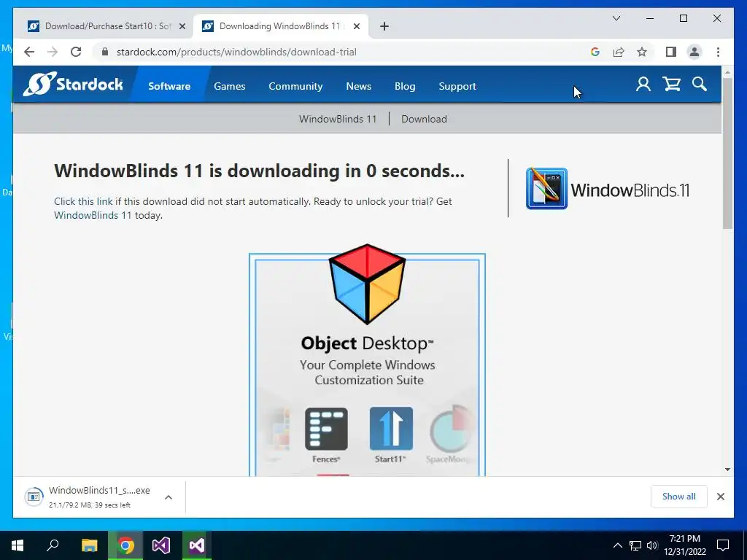747x560 pixels.
Task: Open the Blog page
Action: (x=405, y=86)
